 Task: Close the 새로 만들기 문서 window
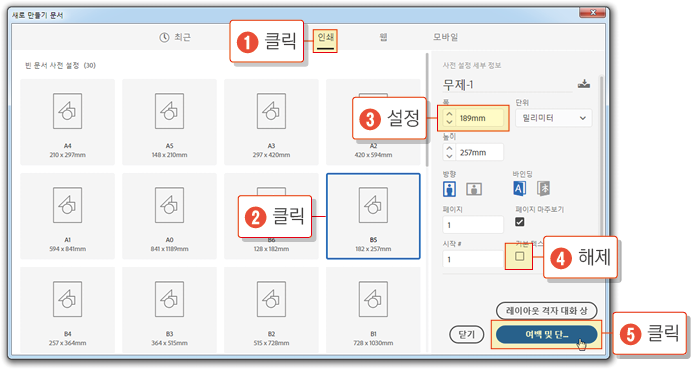point(592,12)
